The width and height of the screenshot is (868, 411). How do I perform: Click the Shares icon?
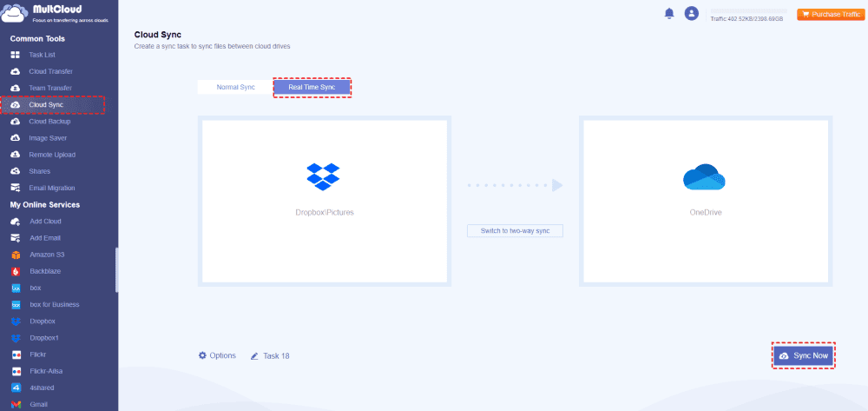click(16, 171)
